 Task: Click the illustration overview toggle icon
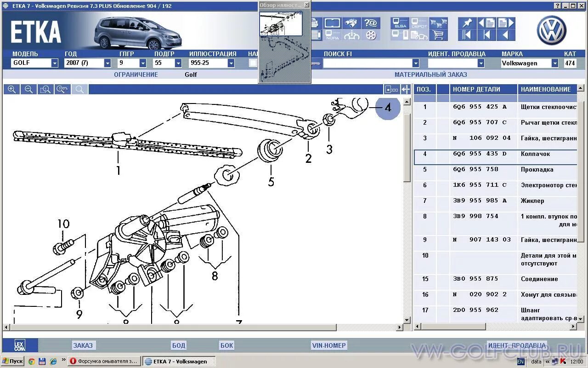coord(391,89)
